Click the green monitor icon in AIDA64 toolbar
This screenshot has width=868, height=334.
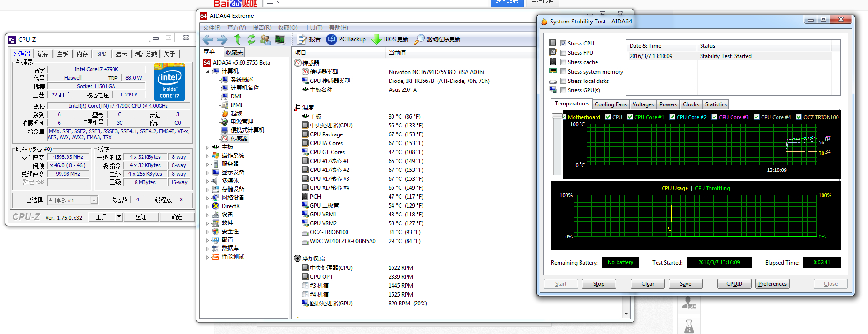point(280,39)
